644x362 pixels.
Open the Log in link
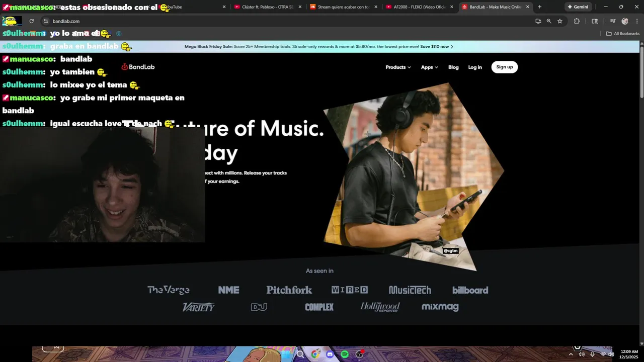[x=475, y=67]
